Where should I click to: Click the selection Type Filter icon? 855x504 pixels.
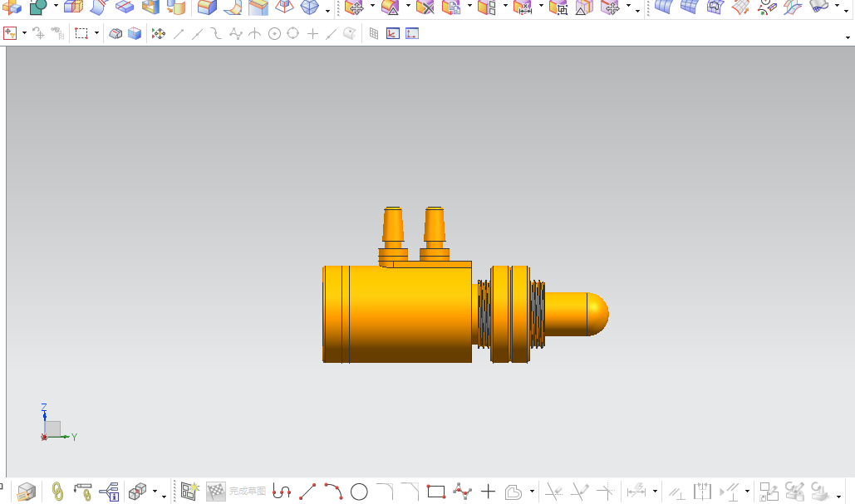[10, 33]
